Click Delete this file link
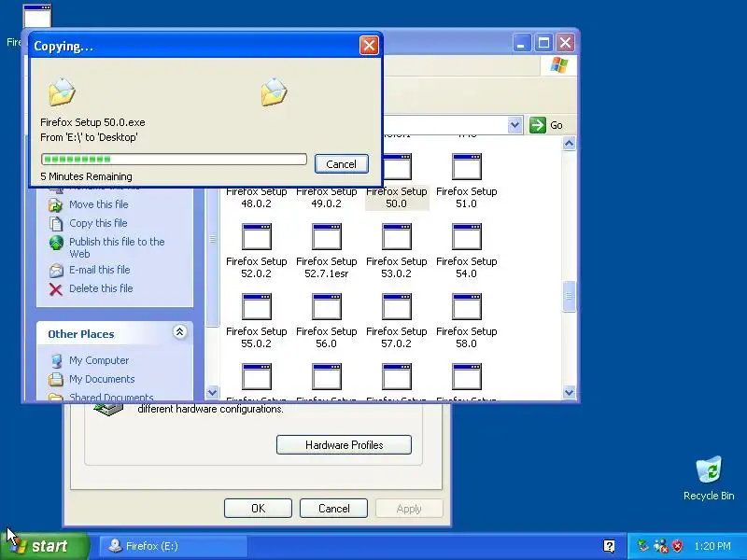 point(101,288)
